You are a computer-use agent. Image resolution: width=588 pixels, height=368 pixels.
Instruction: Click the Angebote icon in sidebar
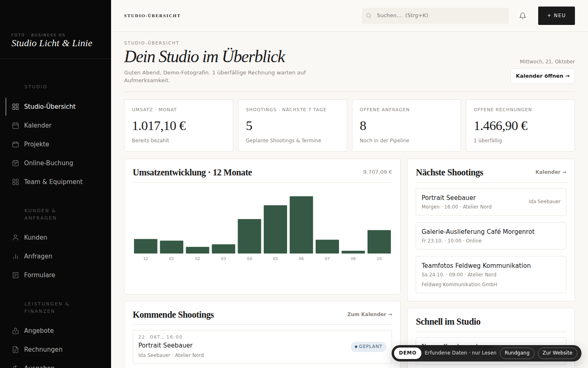(16, 331)
